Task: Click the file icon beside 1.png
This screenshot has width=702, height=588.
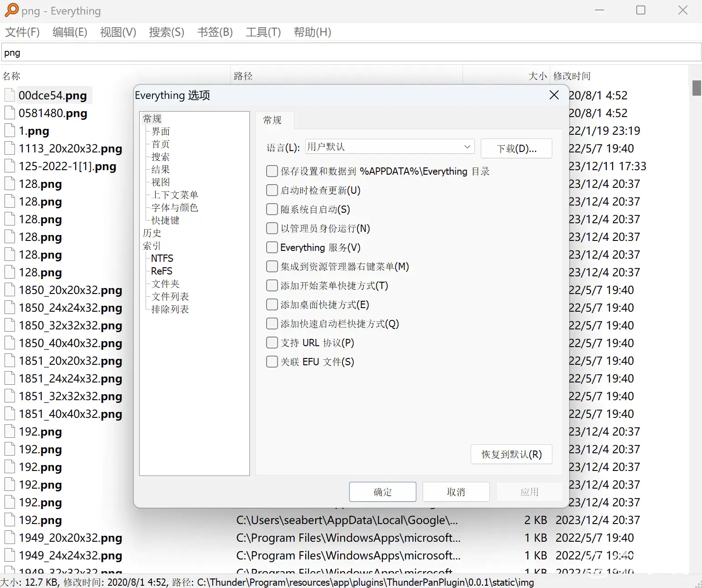Action: (x=10, y=131)
